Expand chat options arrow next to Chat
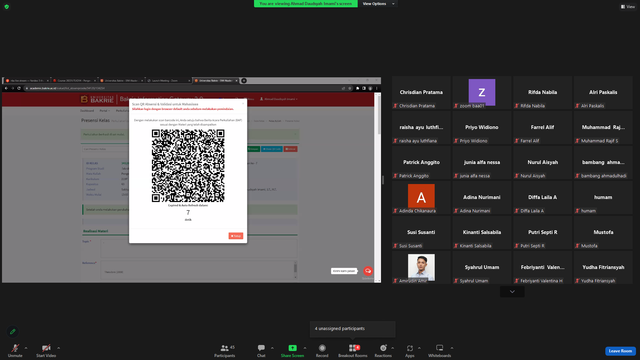The width and height of the screenshot is (640, 360). (272, 348)
